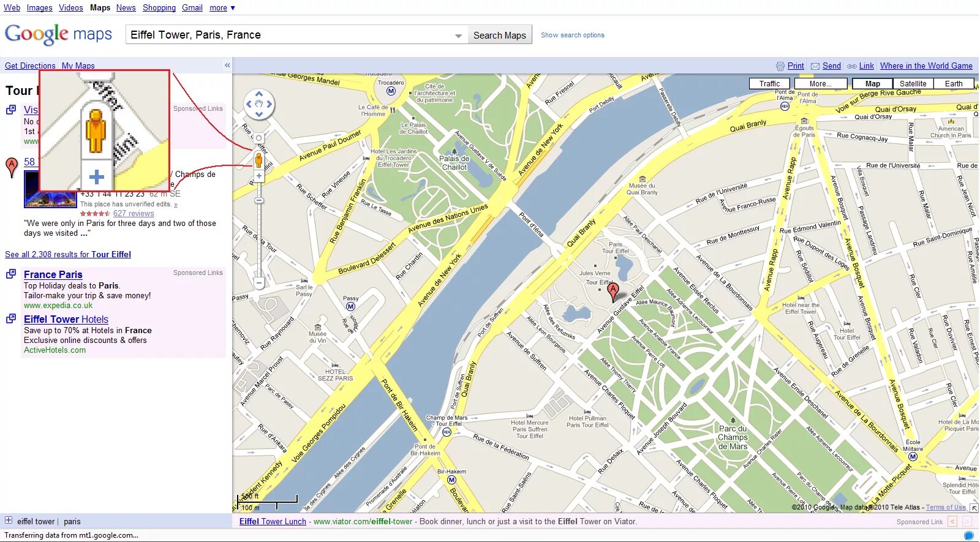Click ad icon beside Eiffel Tower Hotels

pos(11,318)
